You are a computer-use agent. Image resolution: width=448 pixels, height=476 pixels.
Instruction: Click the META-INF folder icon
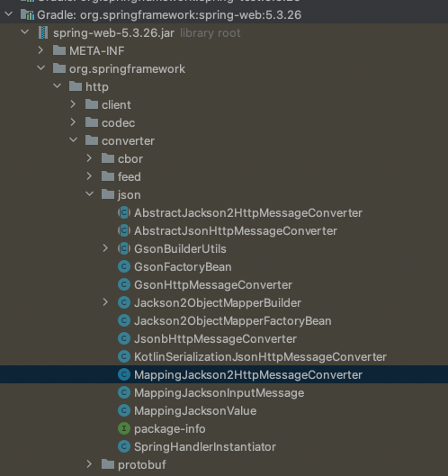[59, 50]
